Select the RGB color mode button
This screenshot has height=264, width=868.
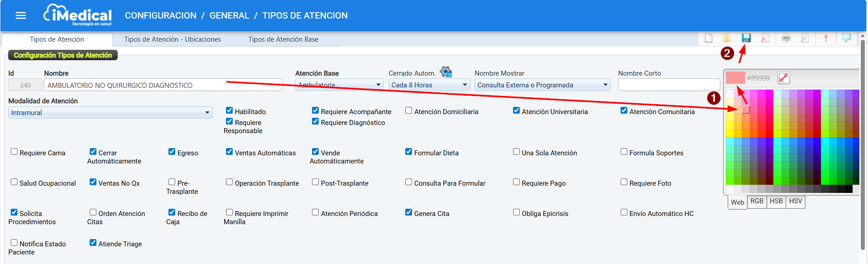tap(757, 202)
